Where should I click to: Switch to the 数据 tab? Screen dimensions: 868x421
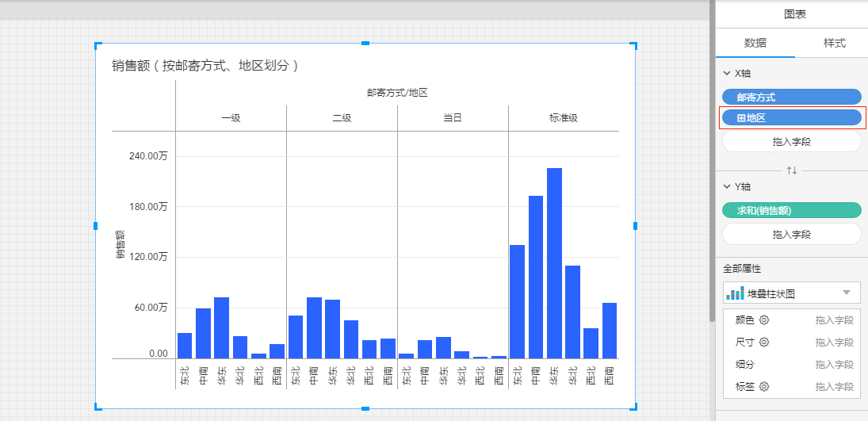pyautogui.click(x=755, y=43)
